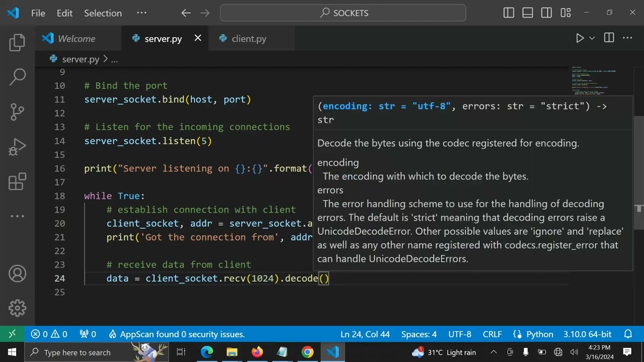Go back with the left arrow

pos(186,13)
